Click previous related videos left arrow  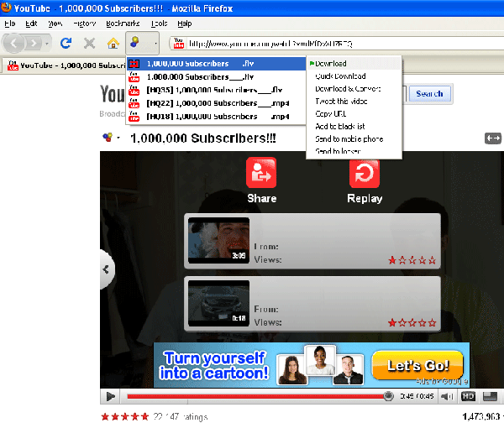click(x=106, y=269)
